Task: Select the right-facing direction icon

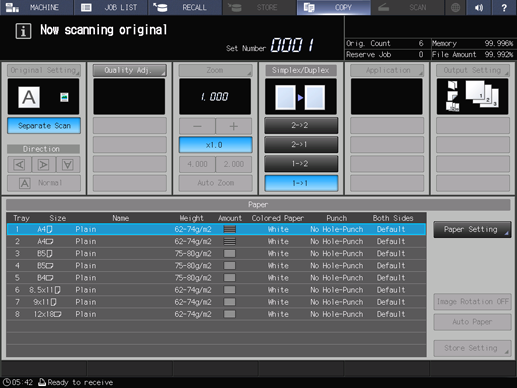Action: point(43,164)
